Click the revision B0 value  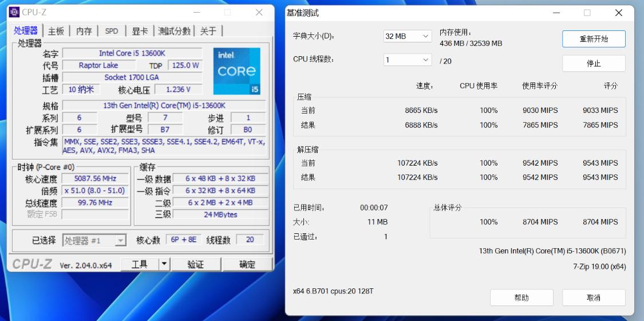[248, 130]
